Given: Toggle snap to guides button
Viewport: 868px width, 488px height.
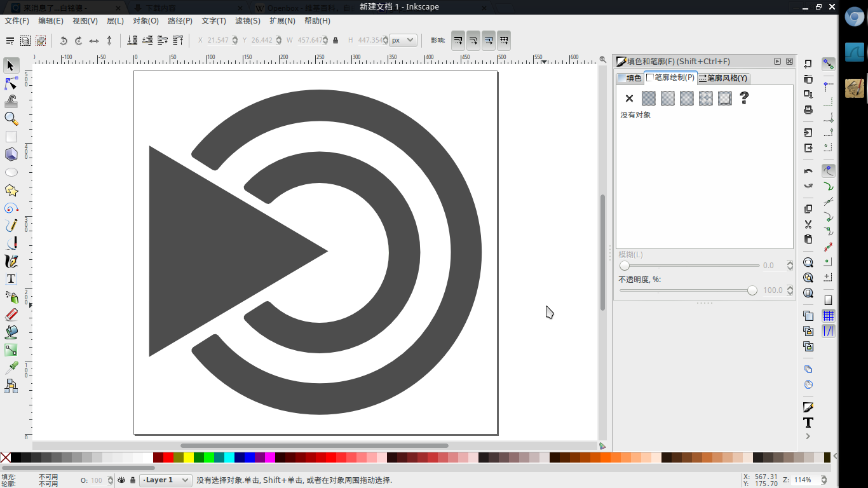Looking at the screenshot, I should click(828, 331).
